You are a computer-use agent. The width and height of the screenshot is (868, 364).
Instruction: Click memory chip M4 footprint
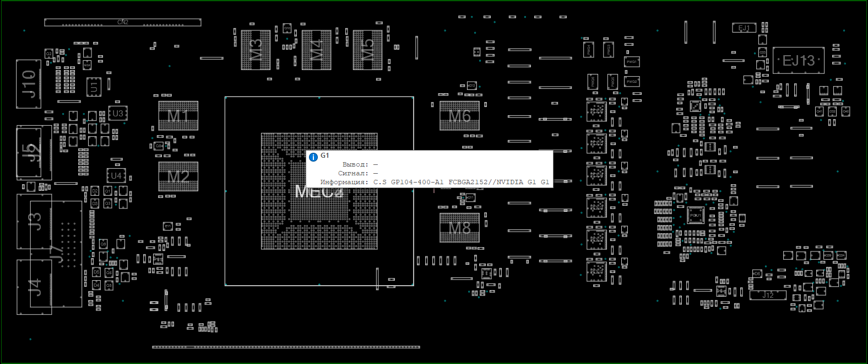pos(316,50)
